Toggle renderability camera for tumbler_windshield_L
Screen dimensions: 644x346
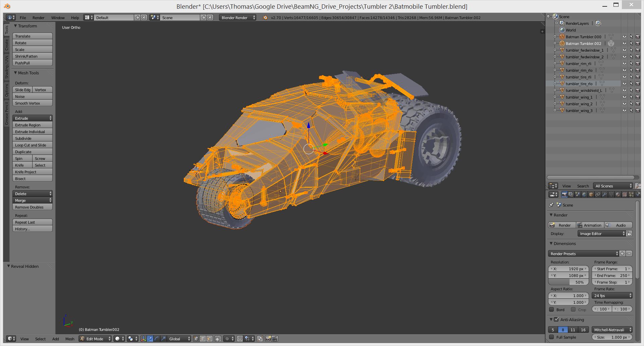[x=638, y=91]
